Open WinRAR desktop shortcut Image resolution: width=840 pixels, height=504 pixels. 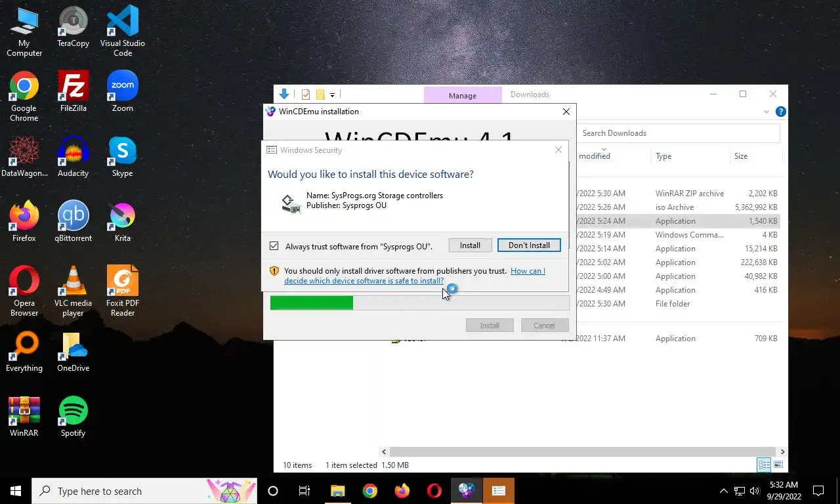point(24,417)
